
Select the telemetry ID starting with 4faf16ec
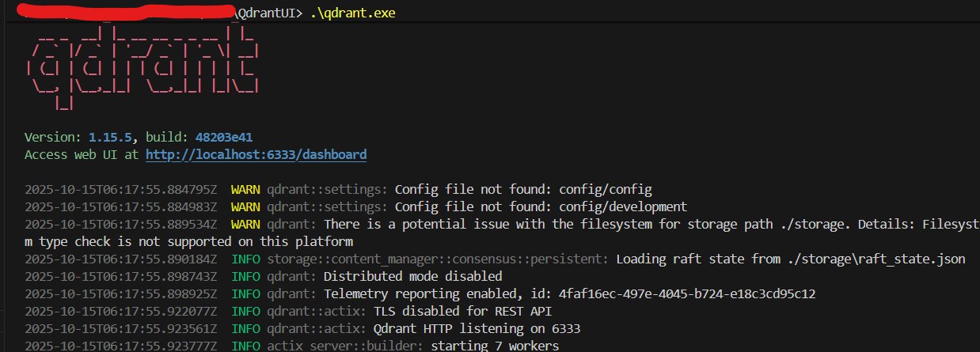[686, 294]
